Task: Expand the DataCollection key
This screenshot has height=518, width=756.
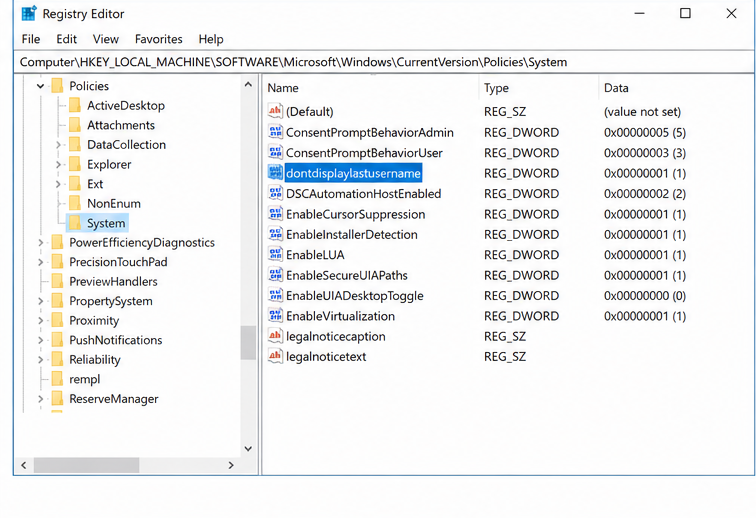Action: pyautogui.click(x=58, y=145)
